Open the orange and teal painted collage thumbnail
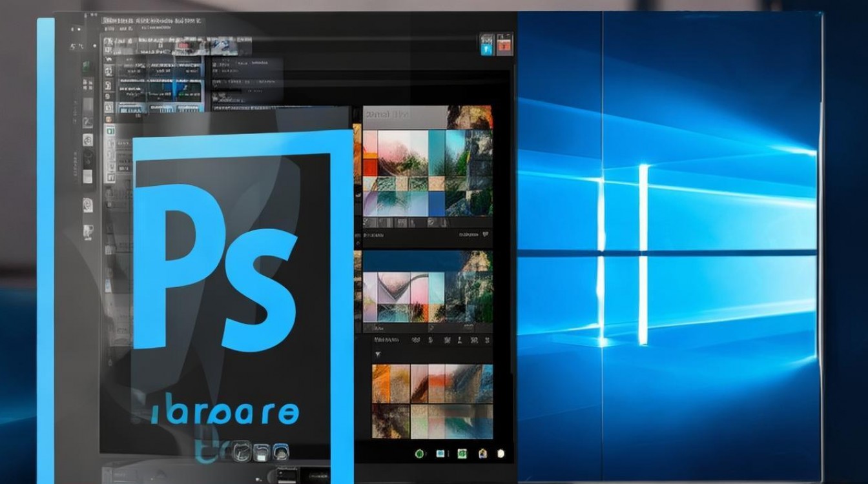 pyautogui.click(x=432, y=401)
